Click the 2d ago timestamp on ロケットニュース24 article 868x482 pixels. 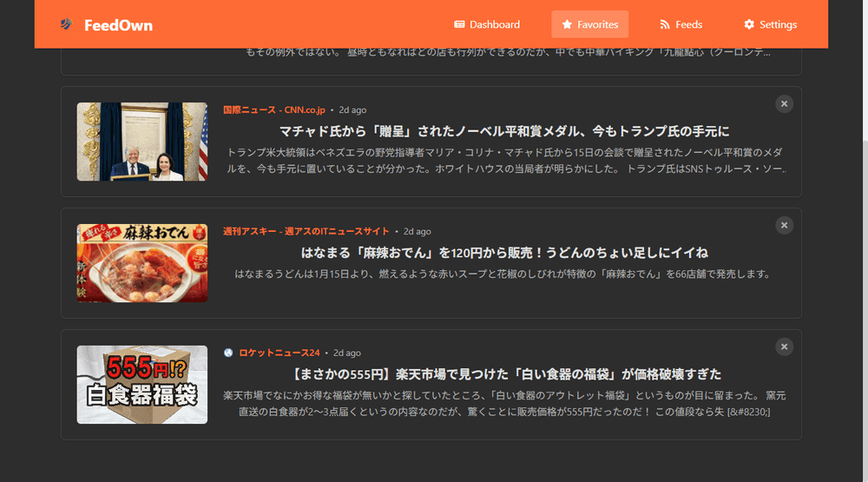(347, 353)
